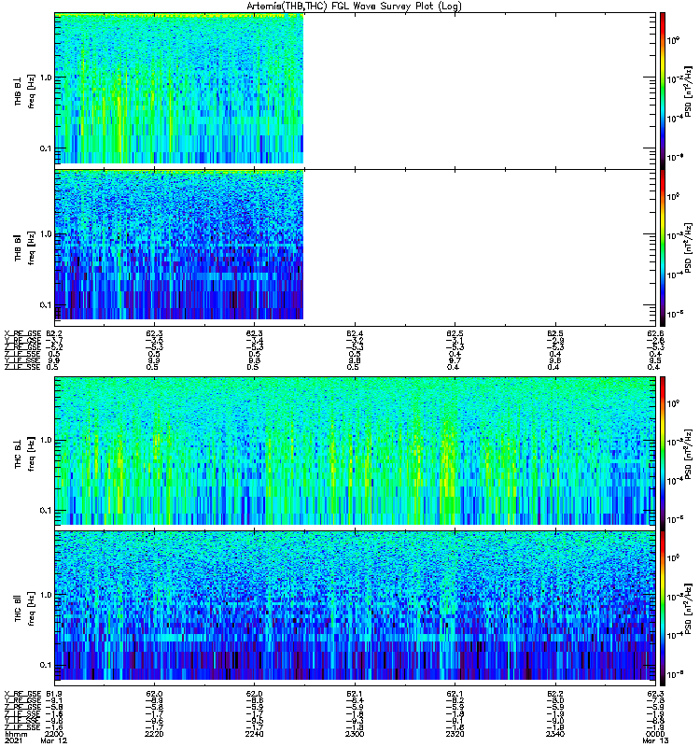The height and width of the screenshot is (747, 700).
Task: Click the THC B-perpendicular spectrogram panel
Action: point(355,453)
